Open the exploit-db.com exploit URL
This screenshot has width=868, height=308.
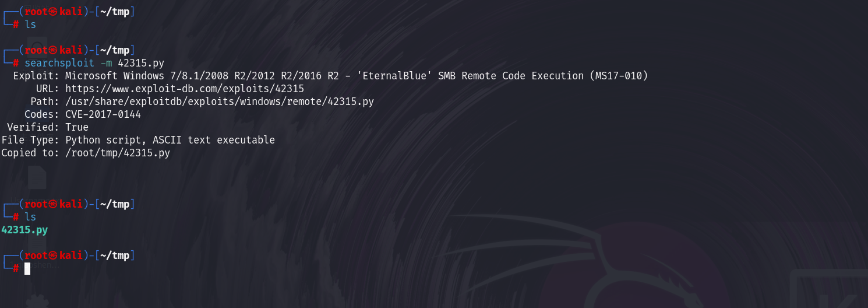184,89
